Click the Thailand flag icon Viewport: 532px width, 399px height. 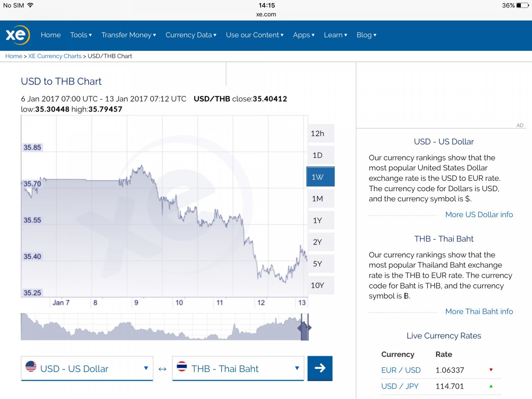[182, 366]
